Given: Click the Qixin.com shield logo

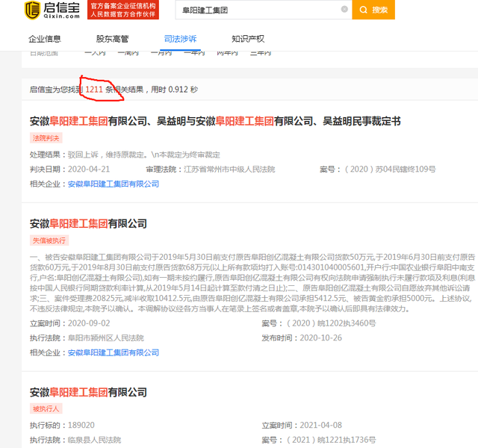Looking at the screenshot, I should (32, 10).
